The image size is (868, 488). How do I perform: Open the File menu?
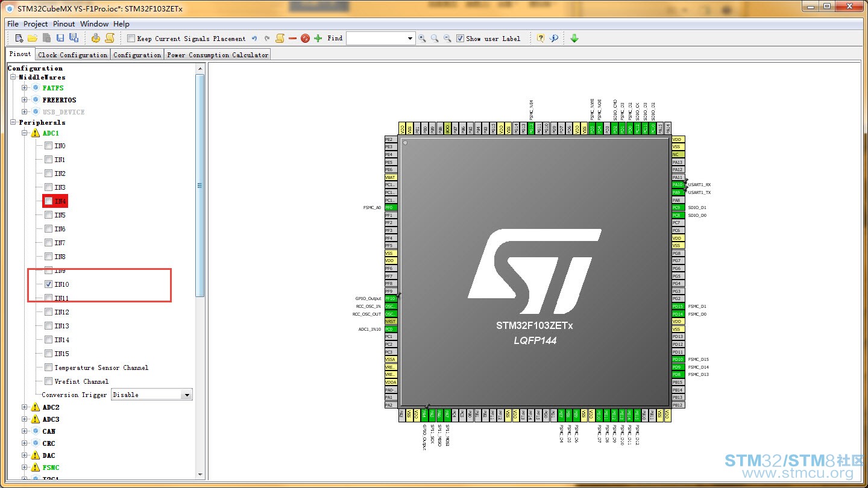pyautogui.click(x=13, y=24)
